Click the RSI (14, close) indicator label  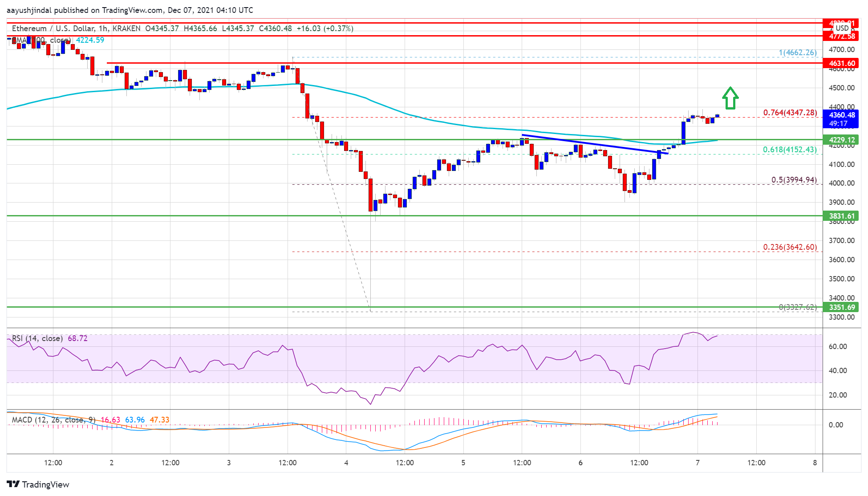[37, 338]
